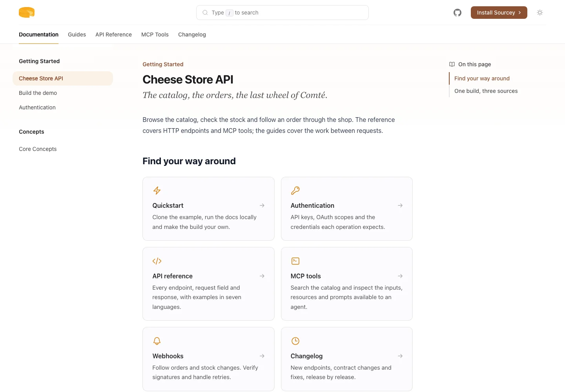The height and width of the screenshot is (392, 565).
Task: Click the On this page book icon
Action: (452, 64)
